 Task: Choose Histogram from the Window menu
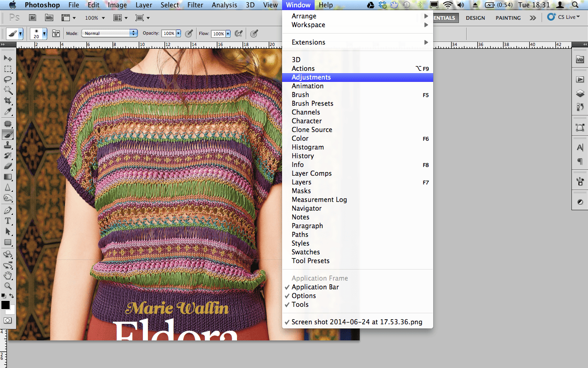357,147
